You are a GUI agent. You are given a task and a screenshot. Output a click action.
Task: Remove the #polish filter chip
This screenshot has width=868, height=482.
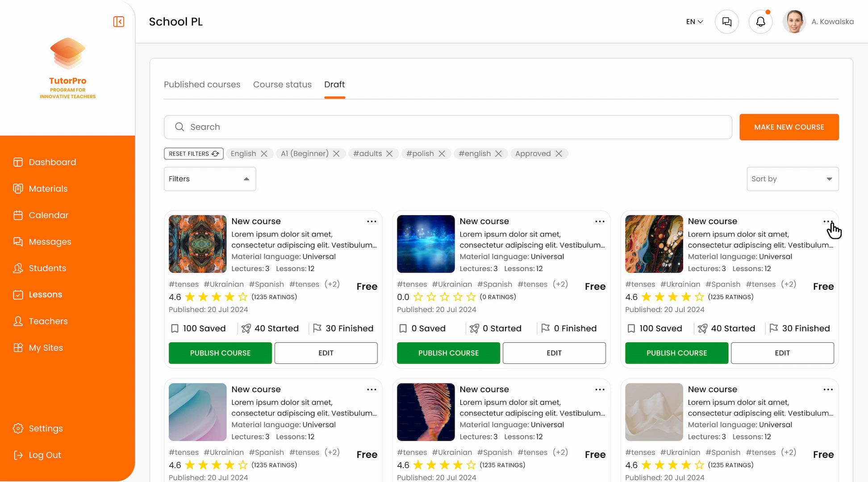pyautogui.click(x=442, y=154)
